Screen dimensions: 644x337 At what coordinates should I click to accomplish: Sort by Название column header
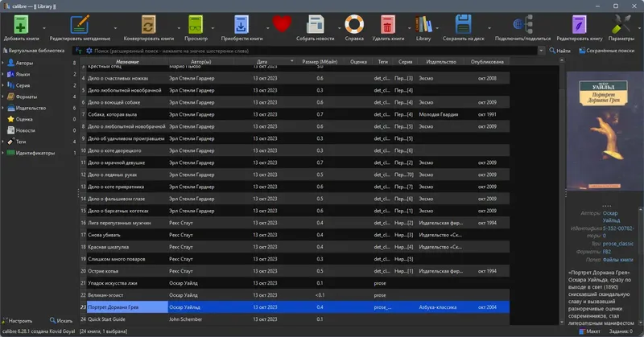(x=127, y=62)
